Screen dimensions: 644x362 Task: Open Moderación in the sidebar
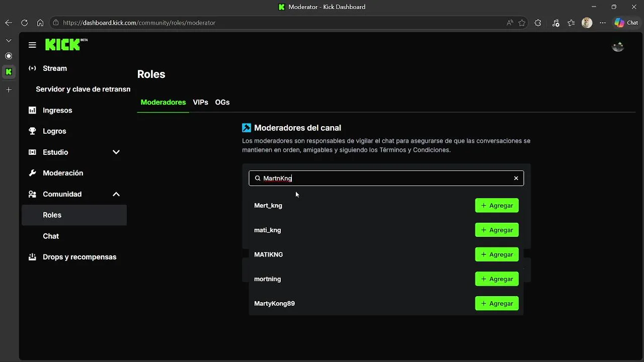[63, 173]
